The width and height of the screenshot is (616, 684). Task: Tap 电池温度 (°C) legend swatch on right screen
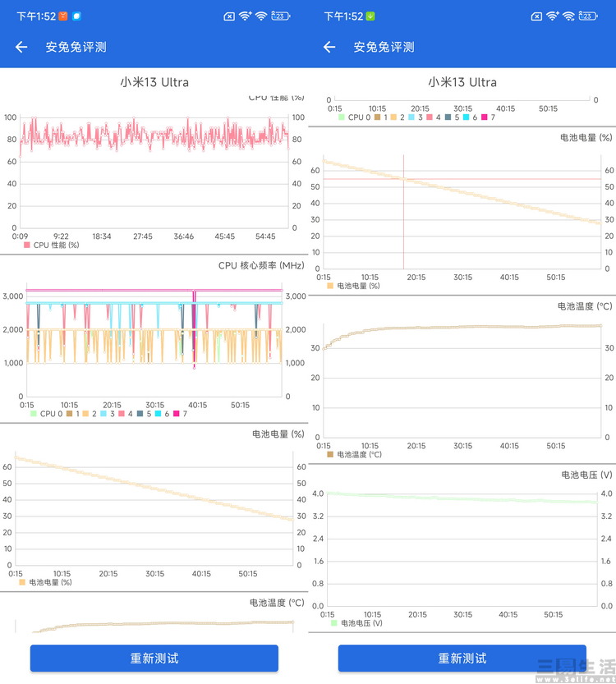(330, 455)
